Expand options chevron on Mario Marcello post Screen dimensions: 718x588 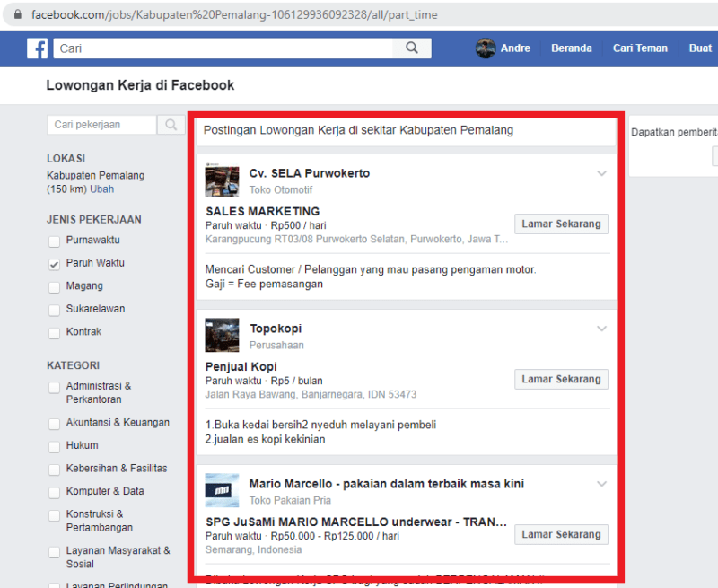[x=601, y=484]
